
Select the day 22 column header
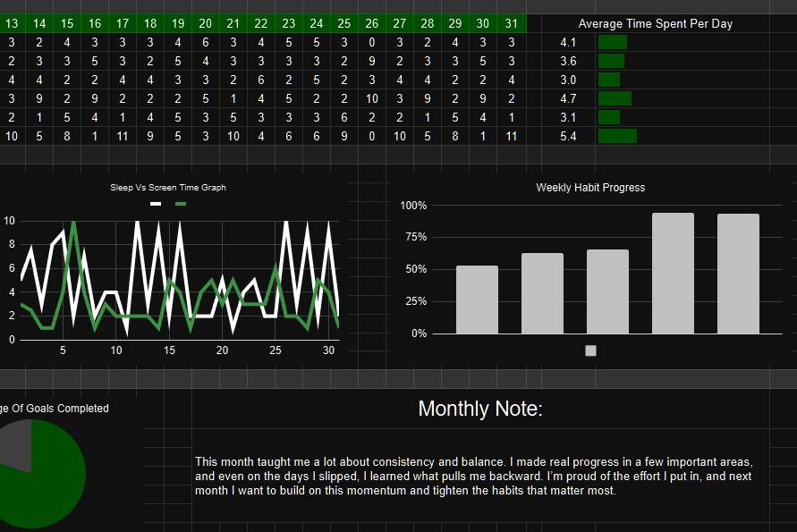[261, 23]
